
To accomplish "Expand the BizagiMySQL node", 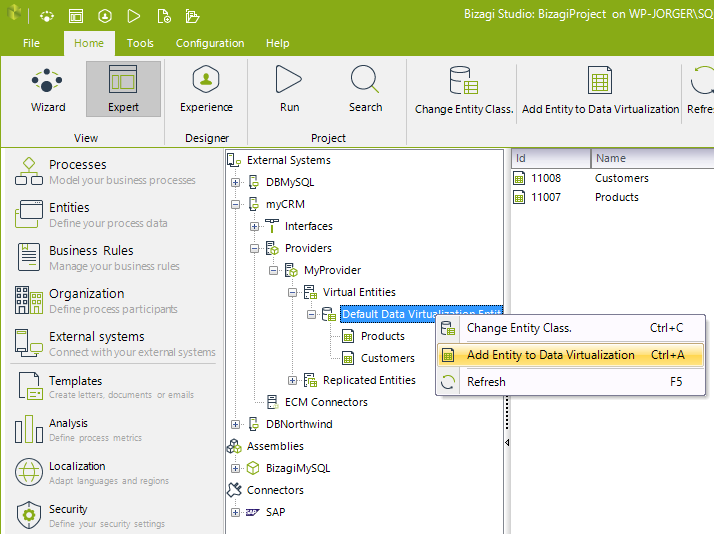I will 235,468.
